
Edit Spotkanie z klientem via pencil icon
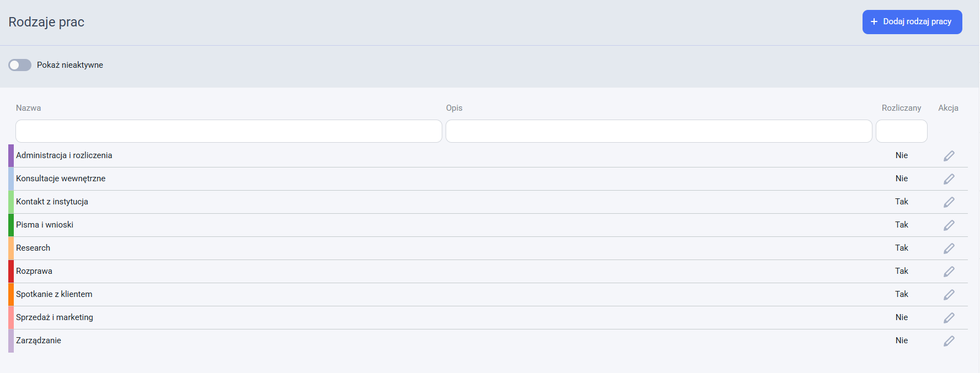point(949,295)
